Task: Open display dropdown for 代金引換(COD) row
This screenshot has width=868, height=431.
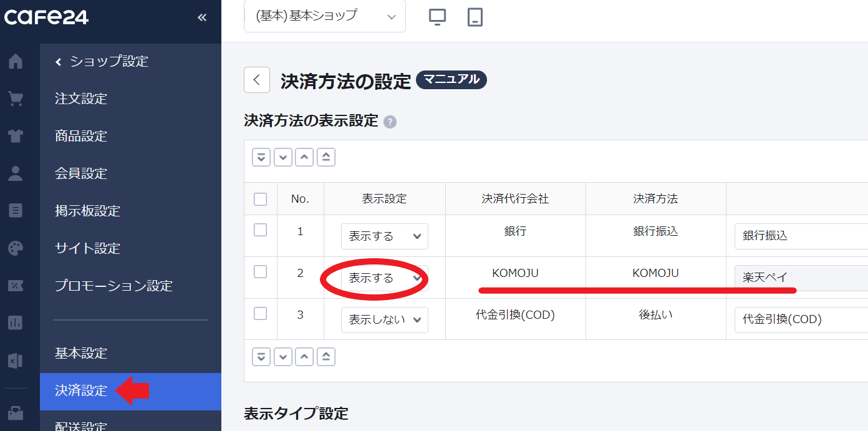Action: [x=384, y=319]
